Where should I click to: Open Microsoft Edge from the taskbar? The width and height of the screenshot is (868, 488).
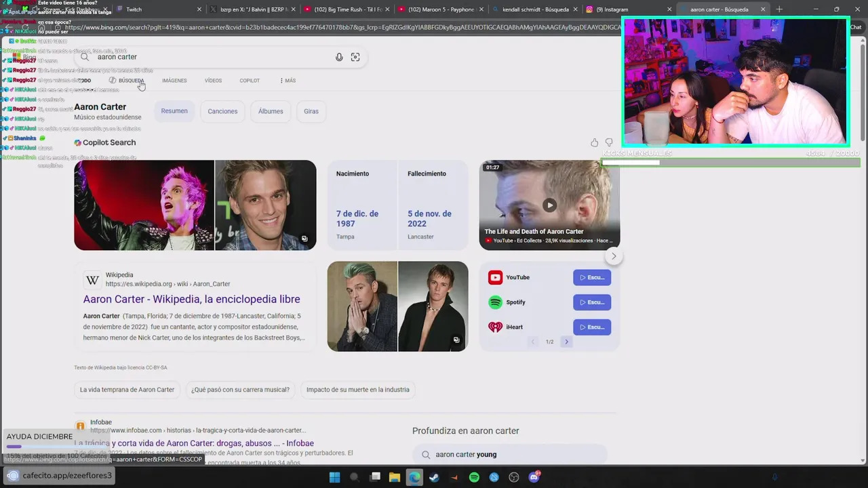click(414, 477)
